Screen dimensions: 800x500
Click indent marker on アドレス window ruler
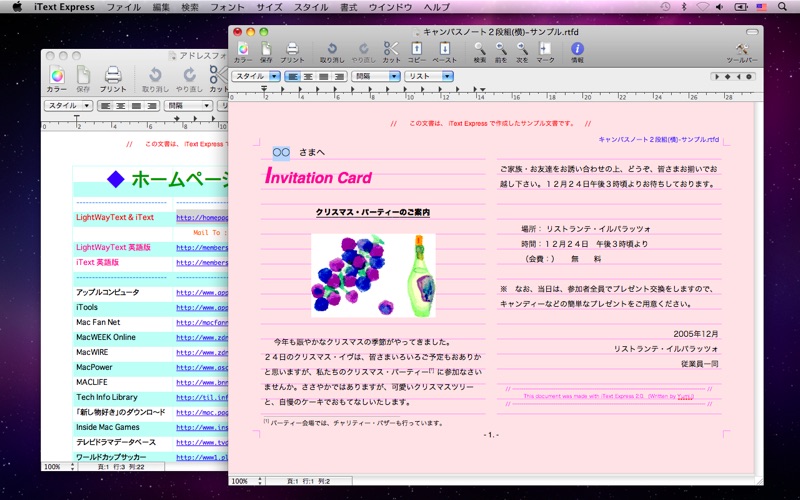click(x=77, y=119)
